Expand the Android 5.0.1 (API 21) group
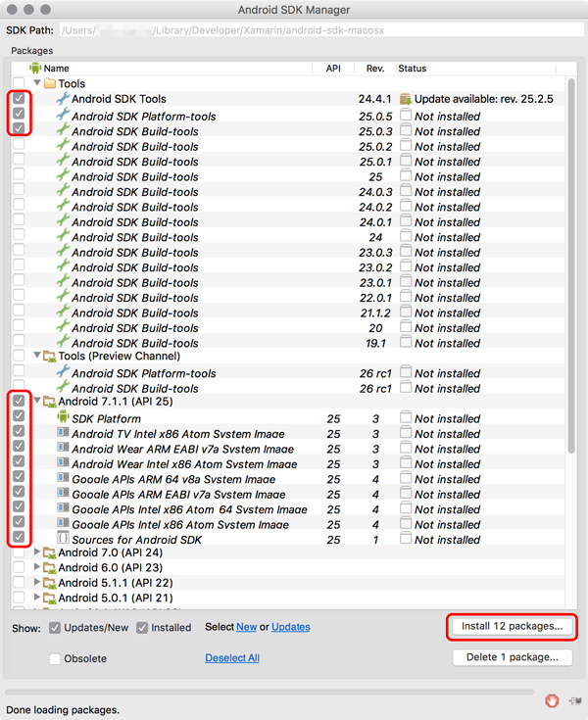 (37, 598)
